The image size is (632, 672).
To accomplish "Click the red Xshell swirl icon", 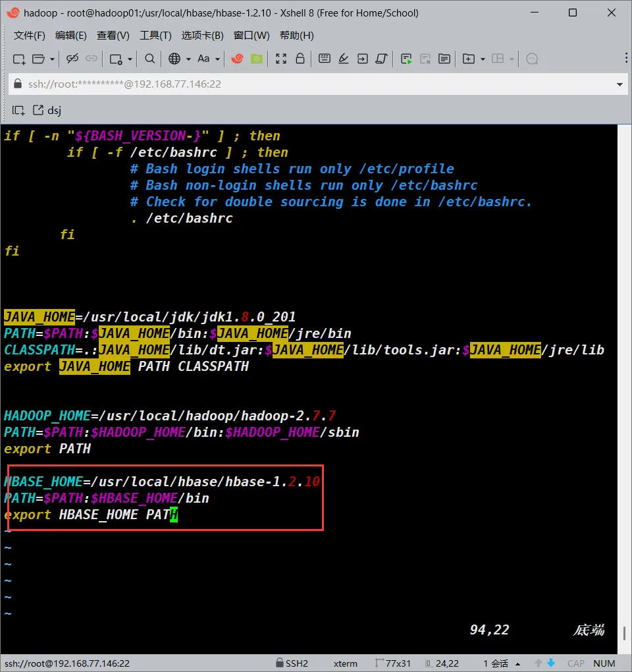I will coord(237,59).
